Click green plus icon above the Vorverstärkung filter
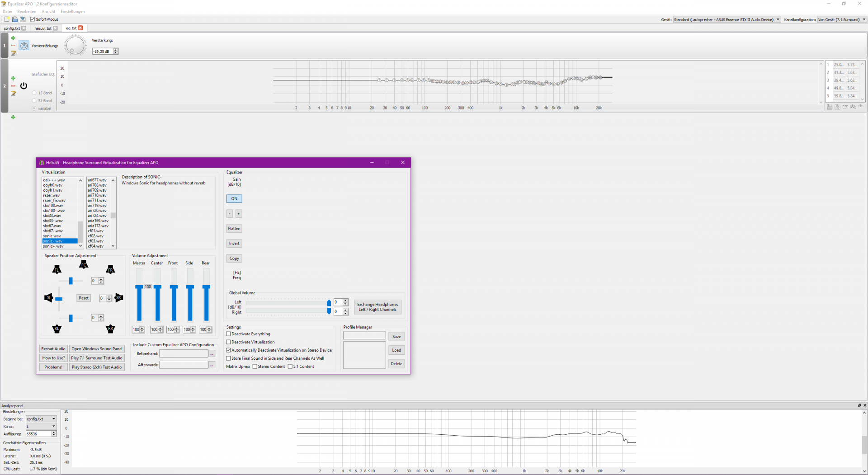 tap(13, 38)
